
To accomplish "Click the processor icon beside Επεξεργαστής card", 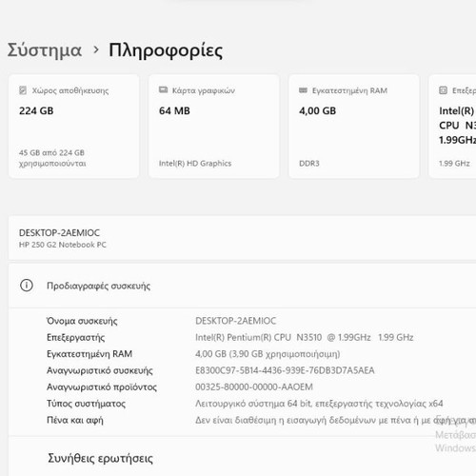I will click(x=443, y=90).
